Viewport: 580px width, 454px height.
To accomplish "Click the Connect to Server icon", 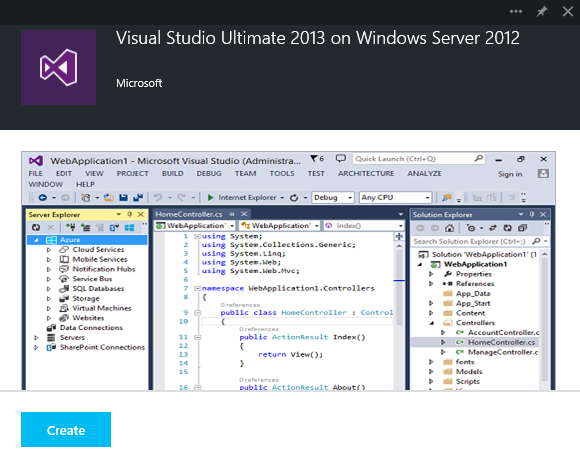I will click(85, 228).
